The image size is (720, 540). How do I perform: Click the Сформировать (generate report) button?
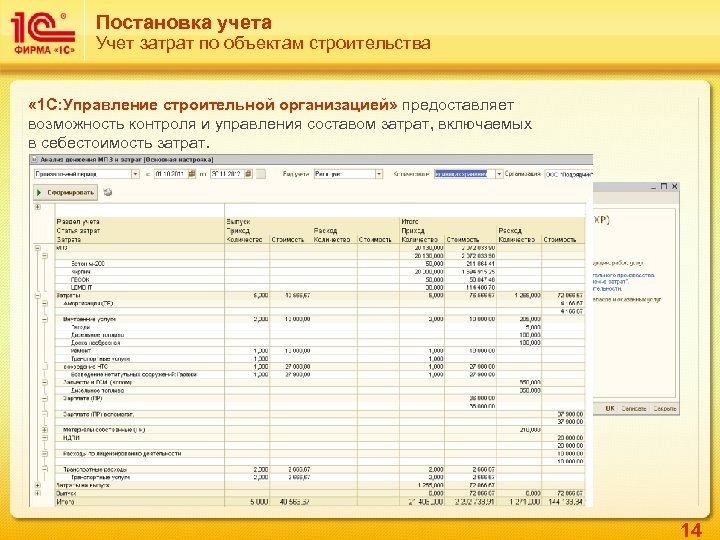65,192
